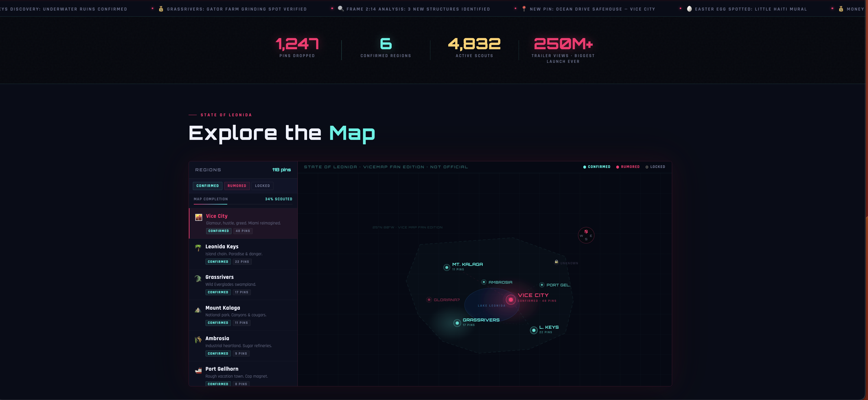This screenshot has width=868, height=400.
Task: Click the 118 pins counter
Action: point(281,170)
